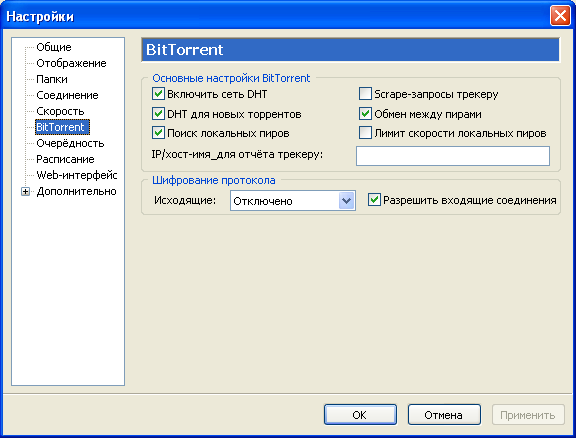
Task: Select Отображение in the settings tree
Action: coord(71,63)
